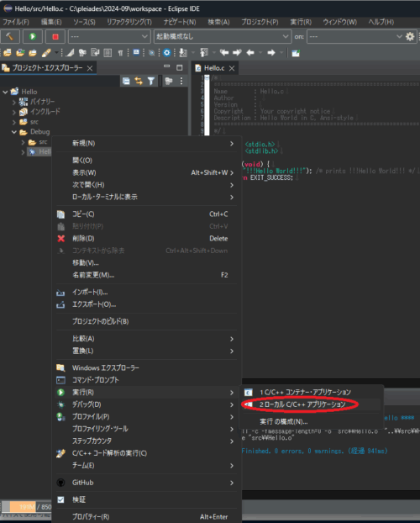Close the Project Explorer view tab

(x=90, y=68)
